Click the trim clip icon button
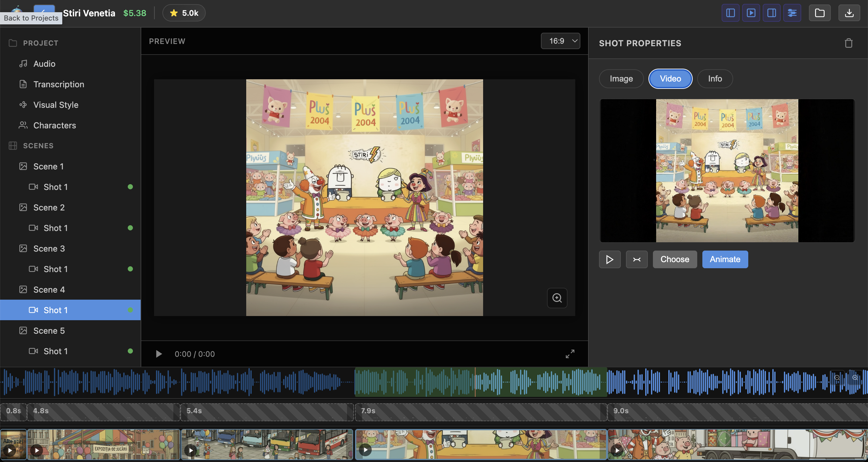Viewport: 868px width, 462px height. pyautogui.click(x=637, y=259)
